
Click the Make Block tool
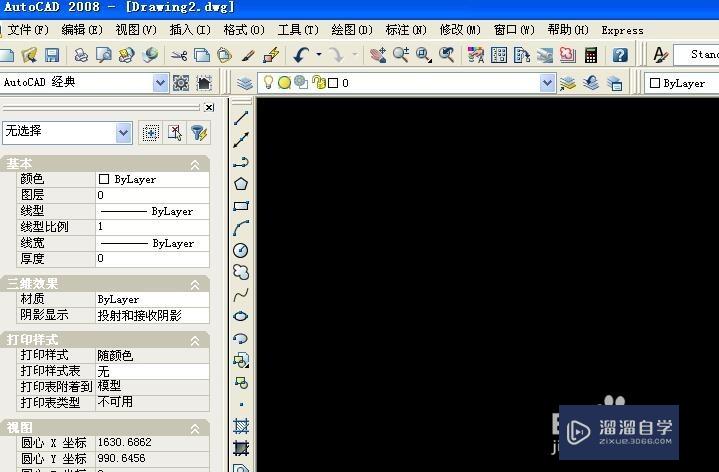pos(241,382)
